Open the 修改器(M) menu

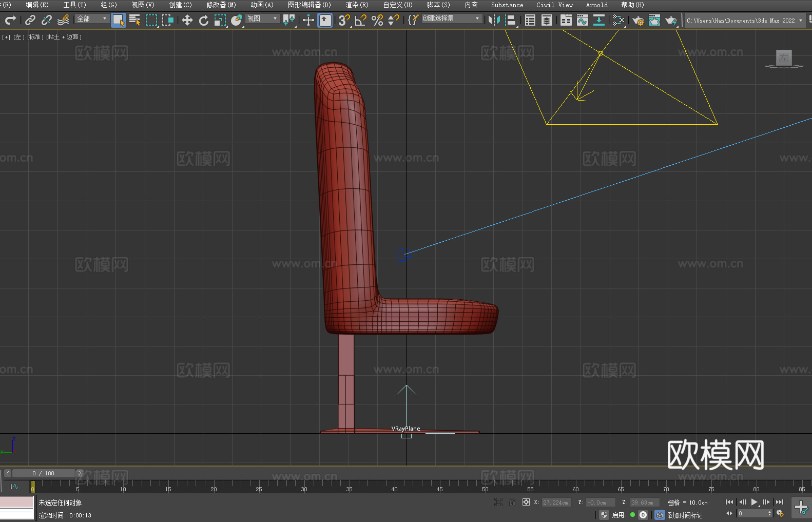pyautogui.click(x=221, y=5)
